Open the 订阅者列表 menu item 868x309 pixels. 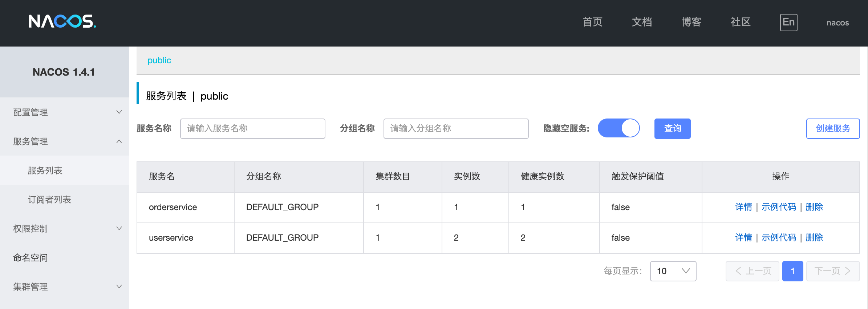click(x=49, y=200)
